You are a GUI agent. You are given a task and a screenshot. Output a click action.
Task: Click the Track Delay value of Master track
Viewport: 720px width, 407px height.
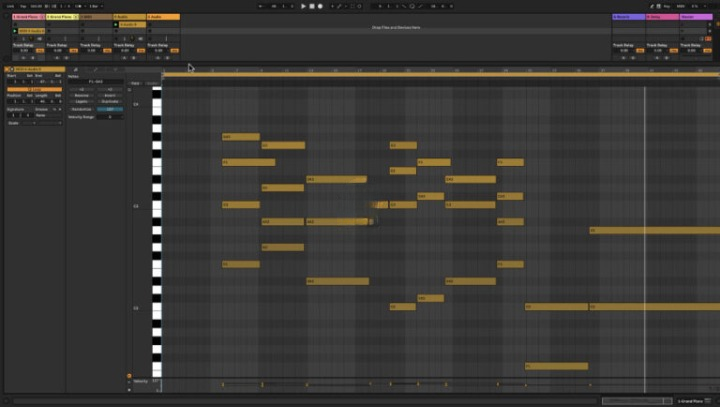click(691, 51)
